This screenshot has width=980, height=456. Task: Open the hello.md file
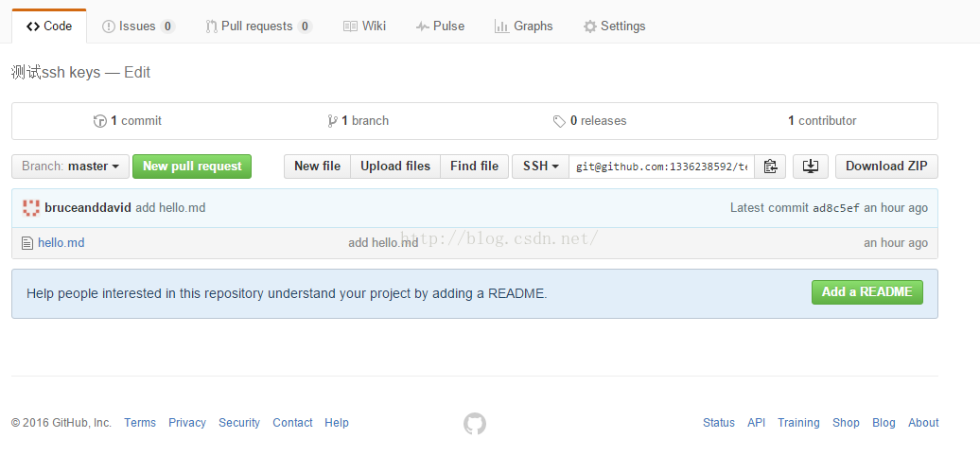pos(61,243)
